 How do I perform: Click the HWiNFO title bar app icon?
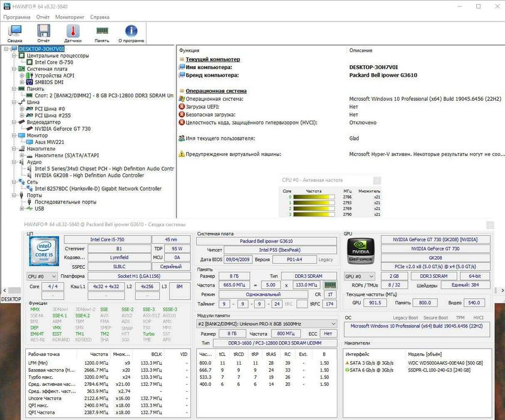click(x=7, y=6)
